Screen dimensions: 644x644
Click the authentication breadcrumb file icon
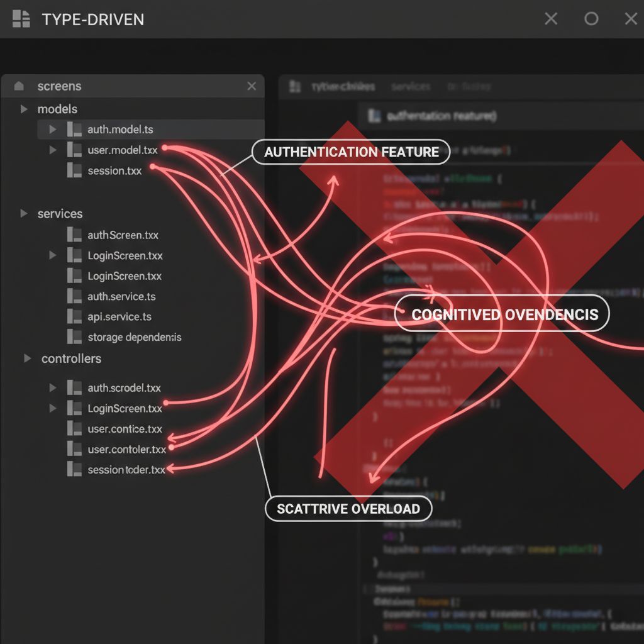pyautogui.click(x=374, y=116)
